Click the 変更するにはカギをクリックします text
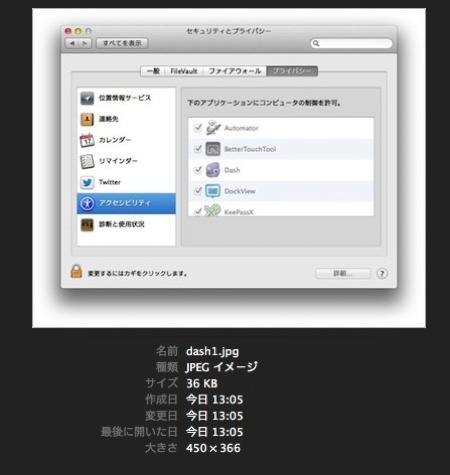Viewport: 450px width, 475px height. click(x=137, y=274)
